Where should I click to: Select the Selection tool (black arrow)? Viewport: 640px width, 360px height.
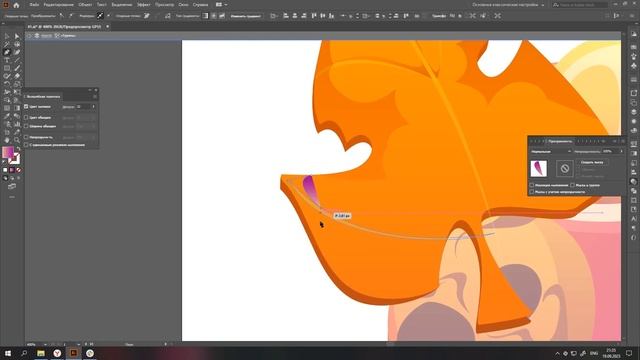(x=7, y=36)
